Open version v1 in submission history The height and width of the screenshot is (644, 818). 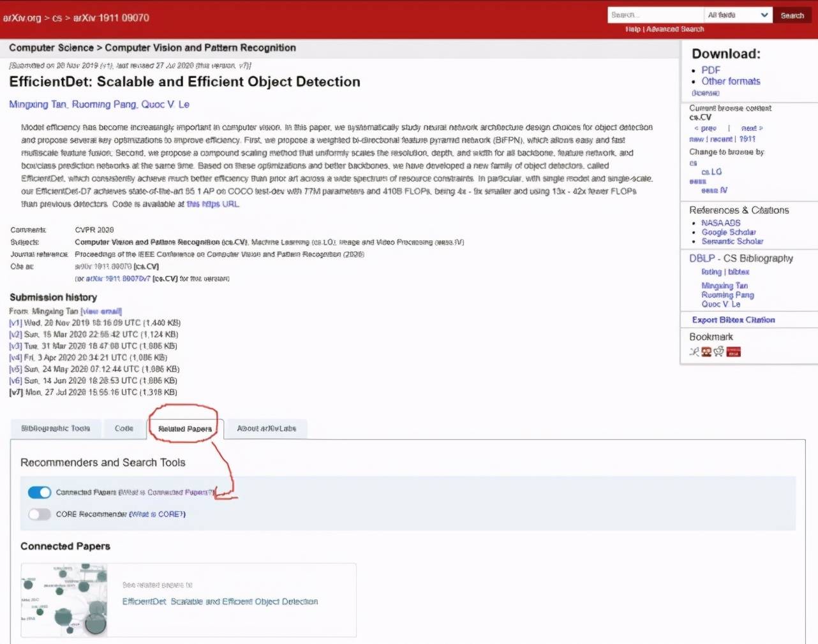[x=15, y=323]
